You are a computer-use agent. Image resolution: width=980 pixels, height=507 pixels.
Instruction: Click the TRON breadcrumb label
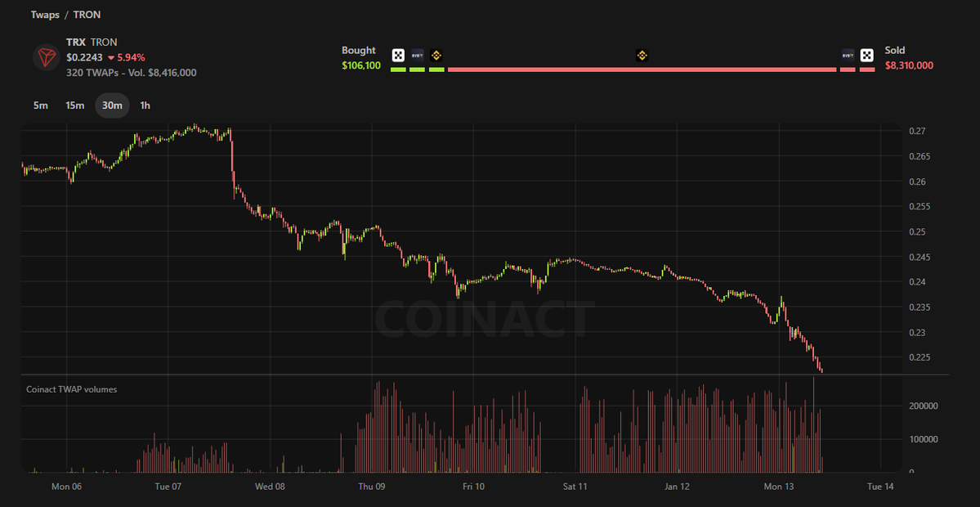[87, 15]
